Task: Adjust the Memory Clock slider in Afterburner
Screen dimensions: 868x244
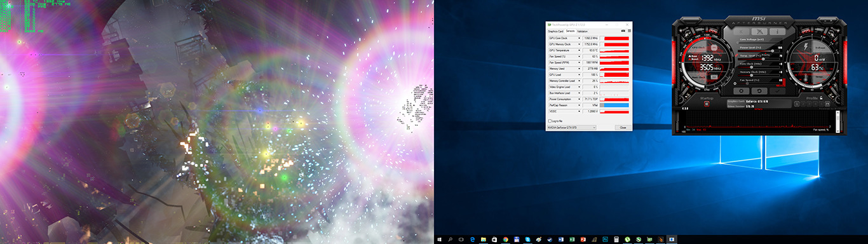Action: pos(759,75)
